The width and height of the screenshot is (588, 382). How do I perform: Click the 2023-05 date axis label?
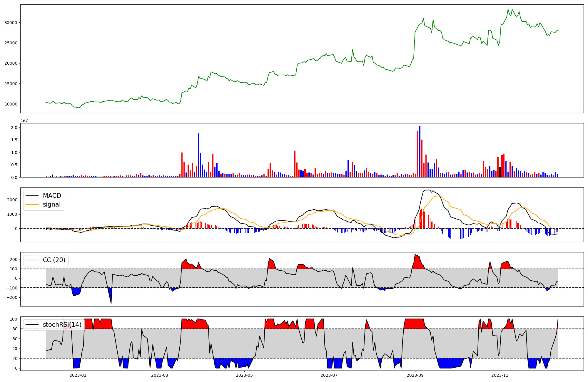(x=244, y=375)
